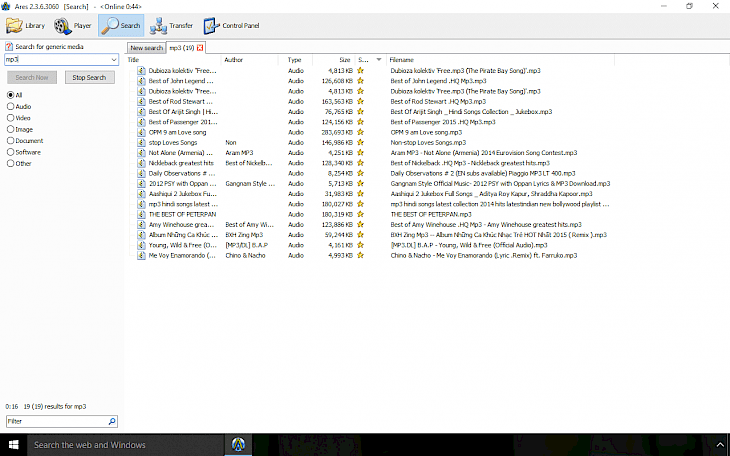Expand the search term dropdown arrow
The width and height of the screenshot is (730, 456).
(x=114, y=60)
